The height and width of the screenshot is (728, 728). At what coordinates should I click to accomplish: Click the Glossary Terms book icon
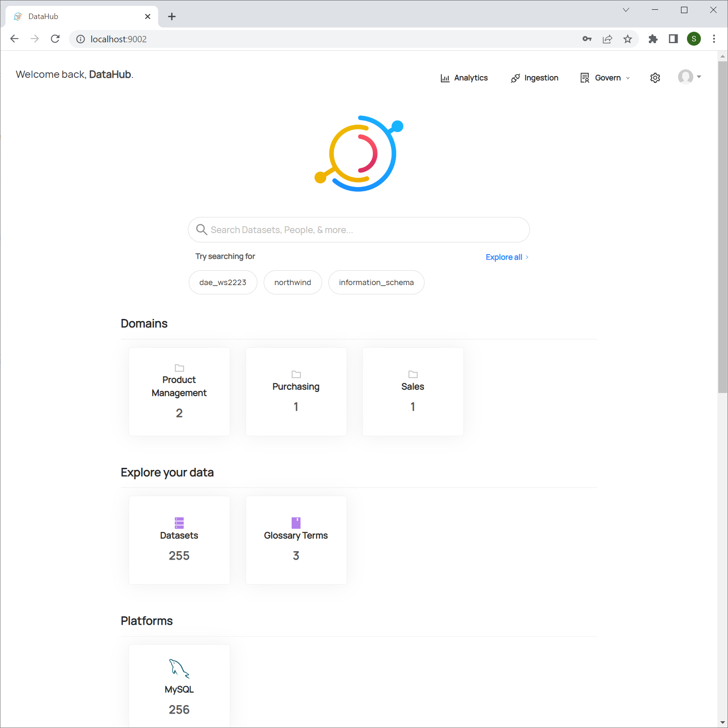point(296,523)
